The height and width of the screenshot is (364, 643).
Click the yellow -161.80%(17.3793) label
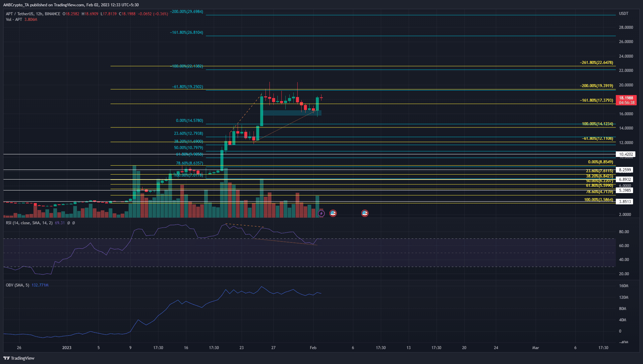click(x=597, y=100)
